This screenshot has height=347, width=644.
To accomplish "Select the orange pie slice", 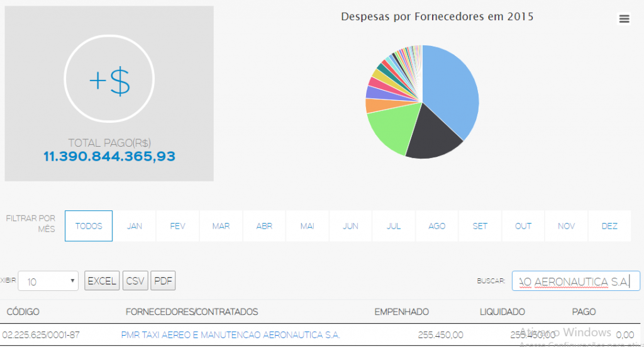I will click(x=376, y=105).
